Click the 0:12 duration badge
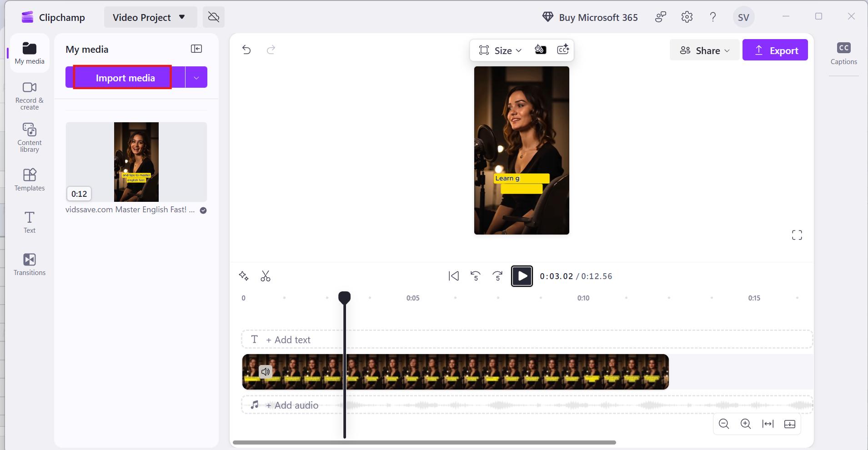This screenshot has height=450, width=868. 79,194
